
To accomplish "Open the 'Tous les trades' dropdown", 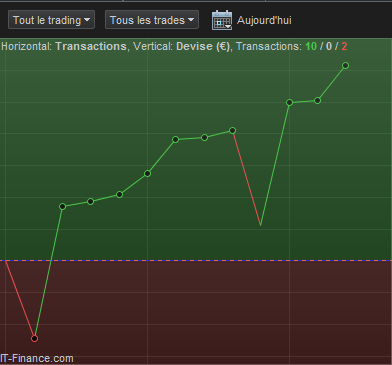I will click(x=152, y=20).
